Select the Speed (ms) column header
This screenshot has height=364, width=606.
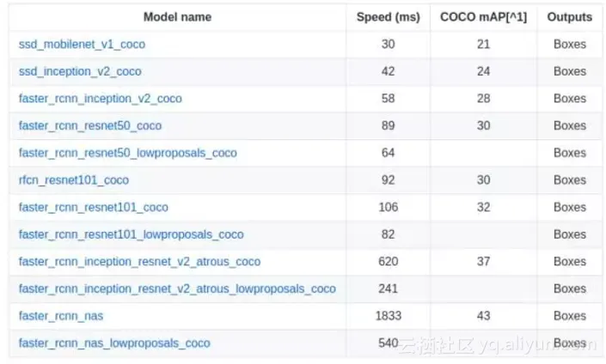(x=388, y=16)
